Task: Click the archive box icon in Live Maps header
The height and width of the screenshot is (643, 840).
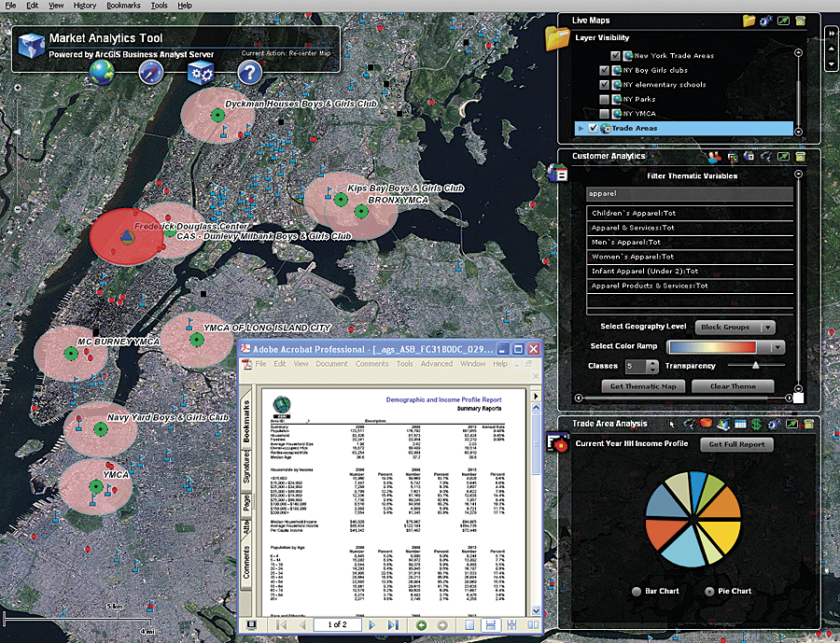Action: 801,21
